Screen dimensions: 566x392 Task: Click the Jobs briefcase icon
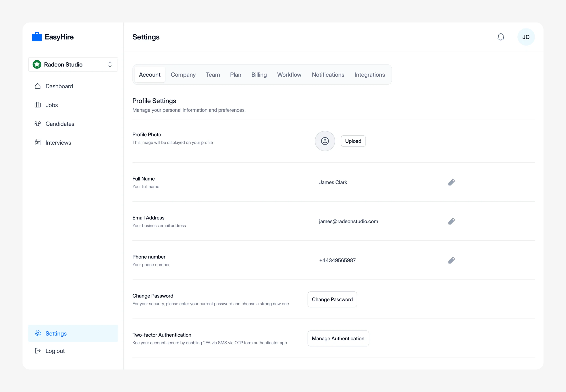pyautogui.click(x=38, y=105)
